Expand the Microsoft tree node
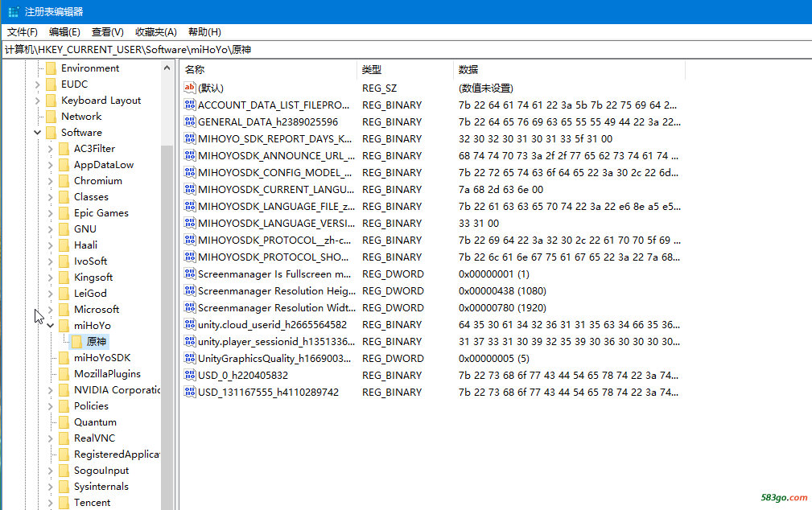The height and width of the screenshot is (510, 812). [x=50, y=310]
